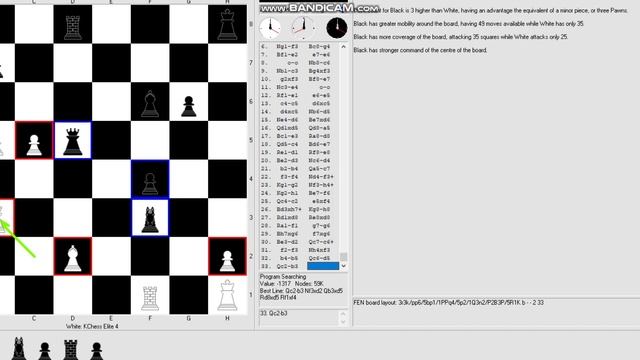The image size is (640, 360).
Task: Select white move Ng1-f3 in row 6
Action: 287,46
